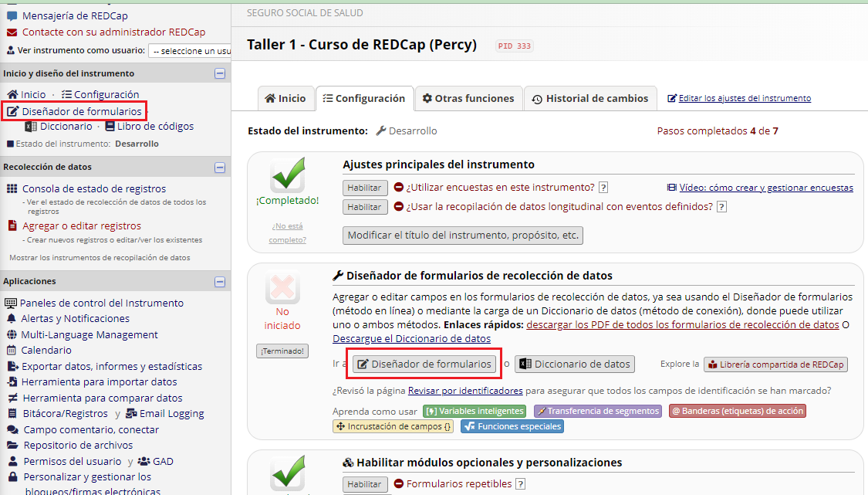Click the help icon beside longitudinal data question
Screen dimensions: 868x495
pos(721,207)
